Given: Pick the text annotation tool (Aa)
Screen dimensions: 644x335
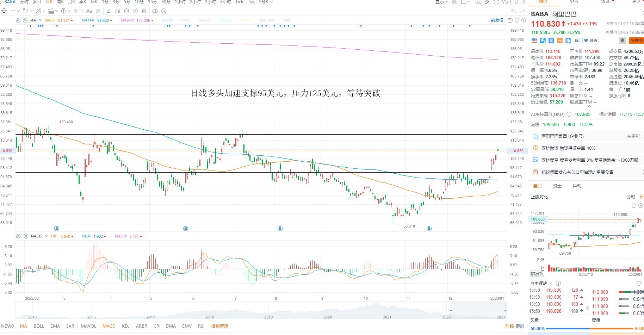Looking at the screenshot, I should [89, 11].
